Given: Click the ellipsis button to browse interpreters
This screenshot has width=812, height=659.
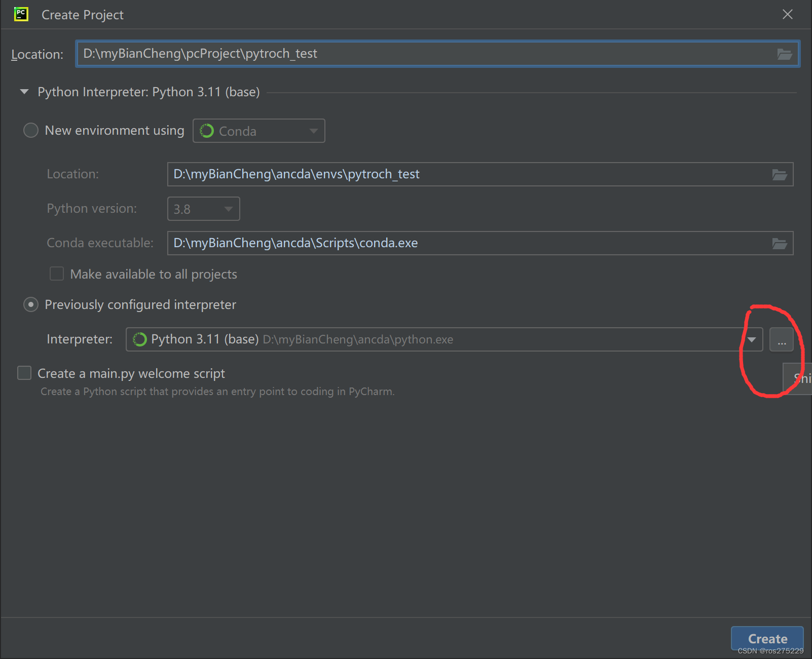Looking at the screenshot, I should (x=782, y=339).
